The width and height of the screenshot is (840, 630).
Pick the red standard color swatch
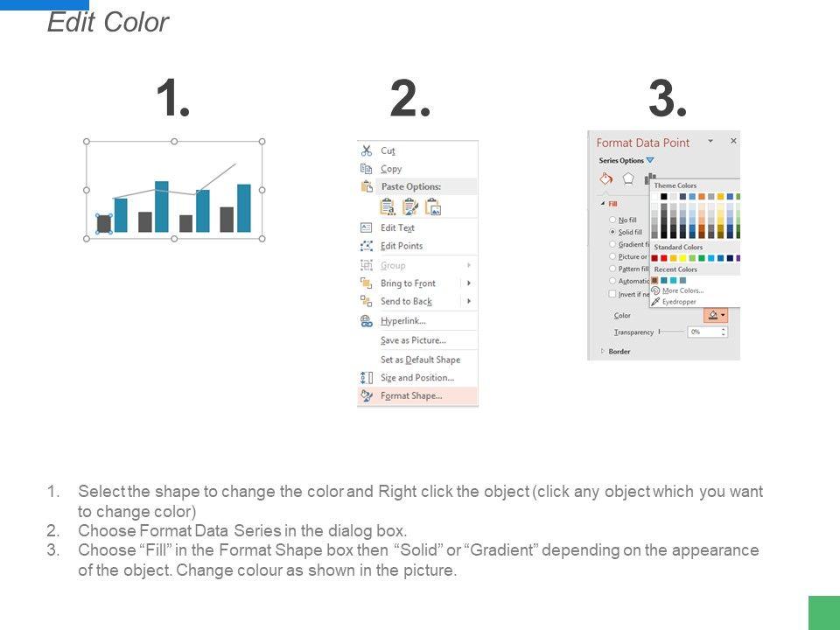(664, 258)
